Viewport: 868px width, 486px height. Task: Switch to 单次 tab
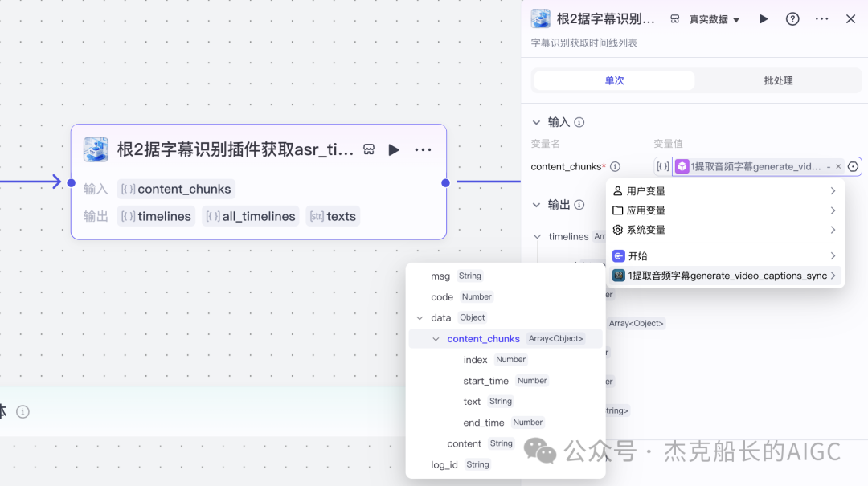pyautogui.click(x=614, y=80)
